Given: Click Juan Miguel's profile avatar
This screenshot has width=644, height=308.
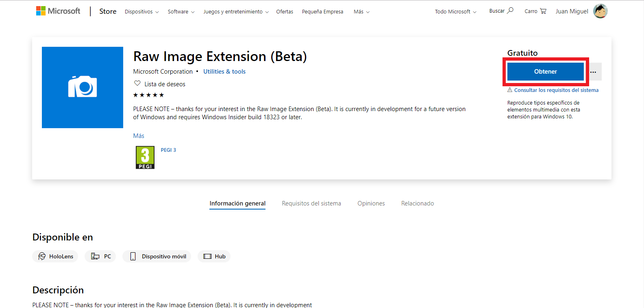Looking at the screenshot, I should tap(600, 11).
